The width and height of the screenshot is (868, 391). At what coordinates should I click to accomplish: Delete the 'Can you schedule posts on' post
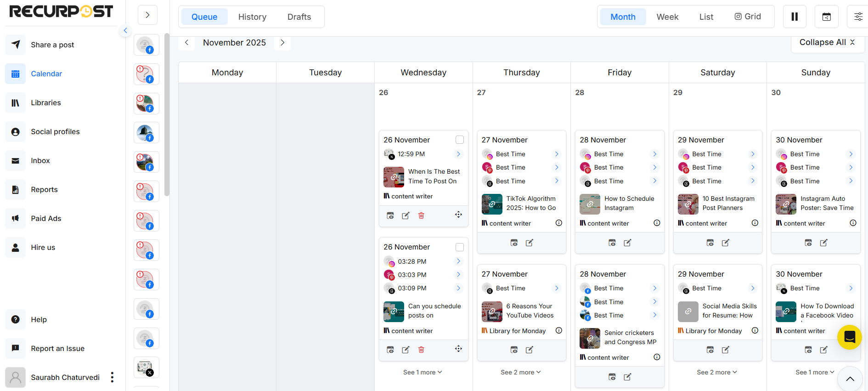click(x=421, y=350)
